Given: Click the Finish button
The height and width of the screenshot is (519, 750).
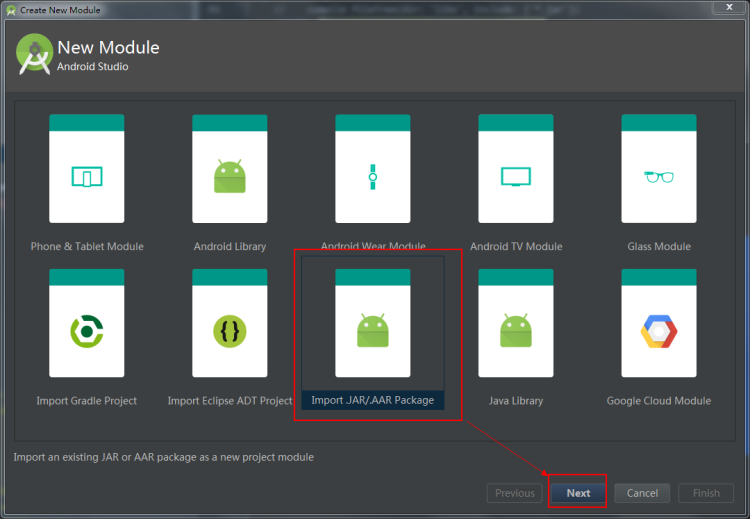Looking at the screenshot, I should tap(706, 493).
